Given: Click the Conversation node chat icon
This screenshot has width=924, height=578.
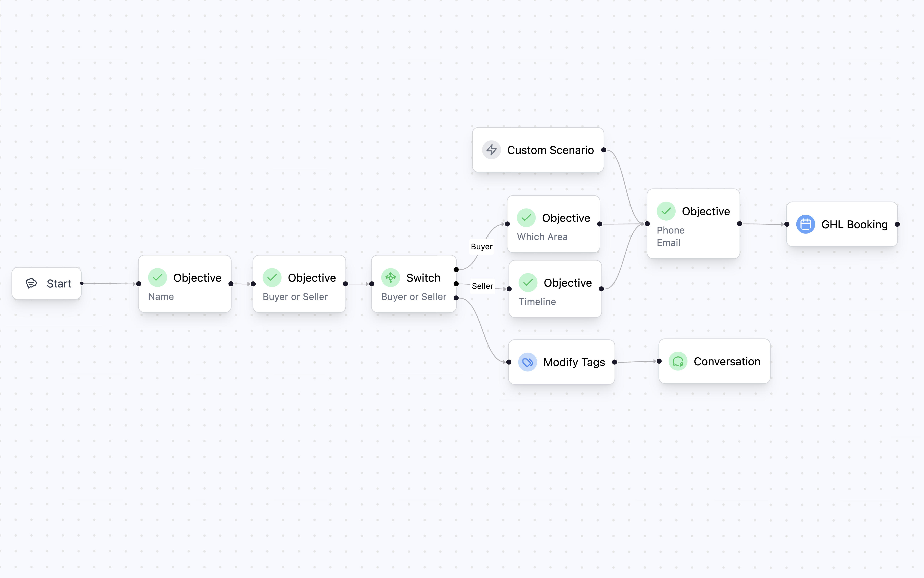Looking at the screenshot, I should point(678,361).
